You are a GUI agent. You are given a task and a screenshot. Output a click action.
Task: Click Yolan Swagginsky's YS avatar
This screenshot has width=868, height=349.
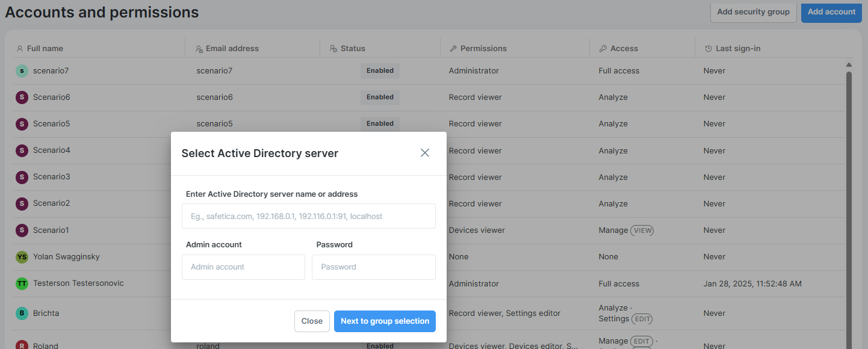click(x=22, y=256)
